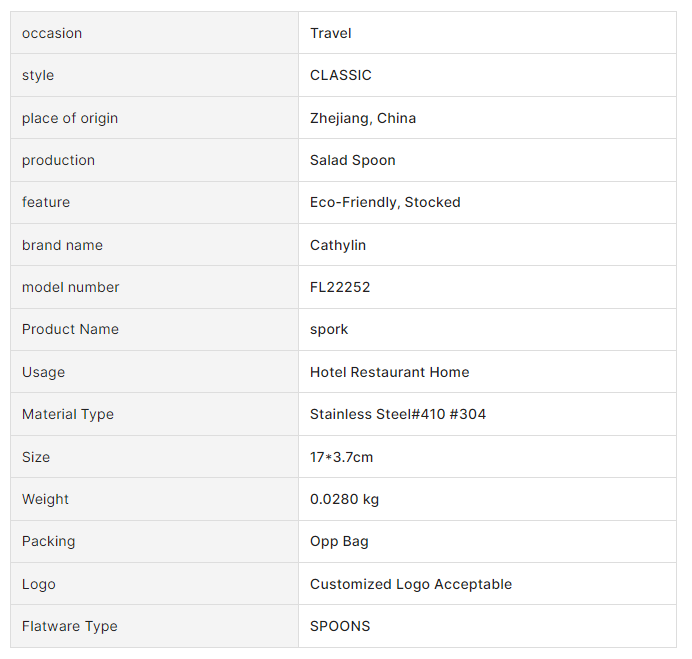692x659 pixels.
Task: Click the 'Material Type' row label
Action: pos(68,414)
